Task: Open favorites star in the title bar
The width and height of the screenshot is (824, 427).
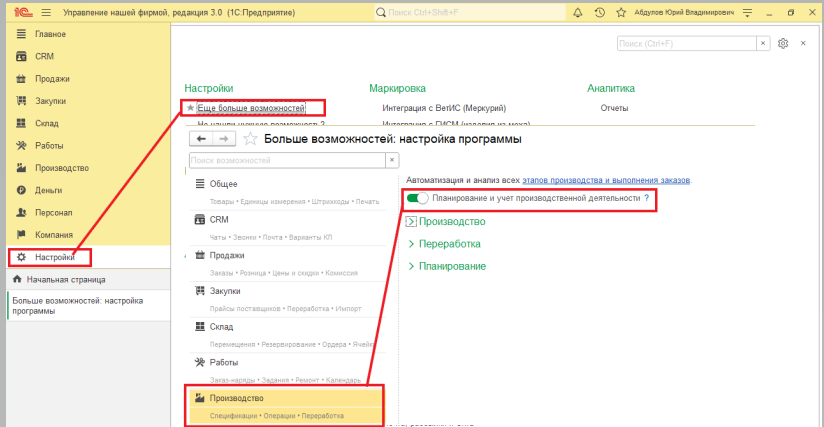Action: click(621, 13)
